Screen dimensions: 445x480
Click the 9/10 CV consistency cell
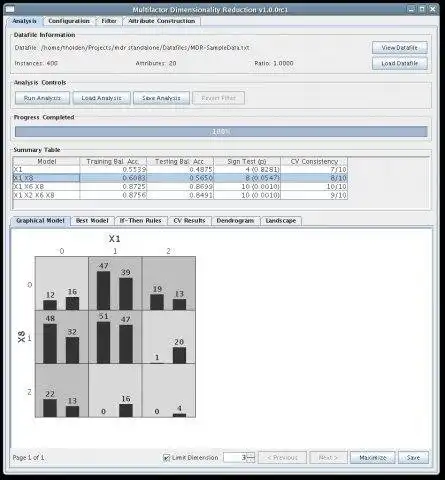click(314, 195)
